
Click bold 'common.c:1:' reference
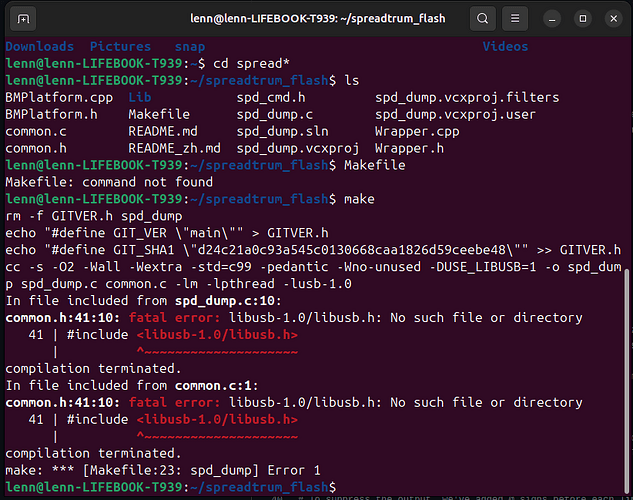216,386
